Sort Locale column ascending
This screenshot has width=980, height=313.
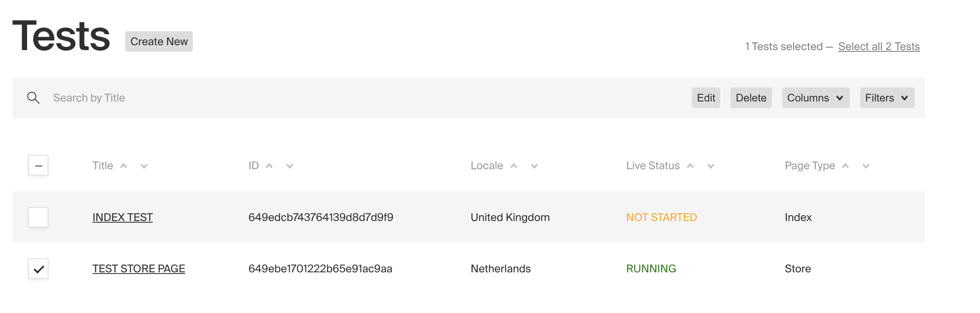click(x=514, y=166)
